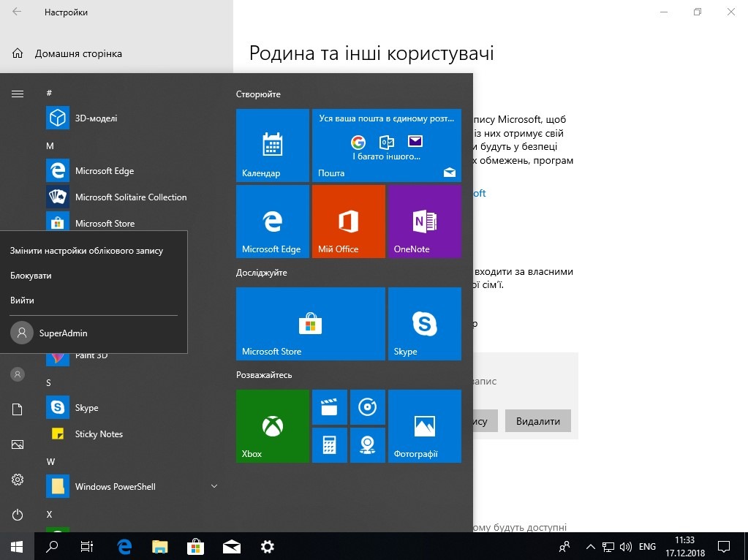This screenshot has width=748, height=560.
Task: Switch to the SuperAdmin account
Action: pos(94,333)
